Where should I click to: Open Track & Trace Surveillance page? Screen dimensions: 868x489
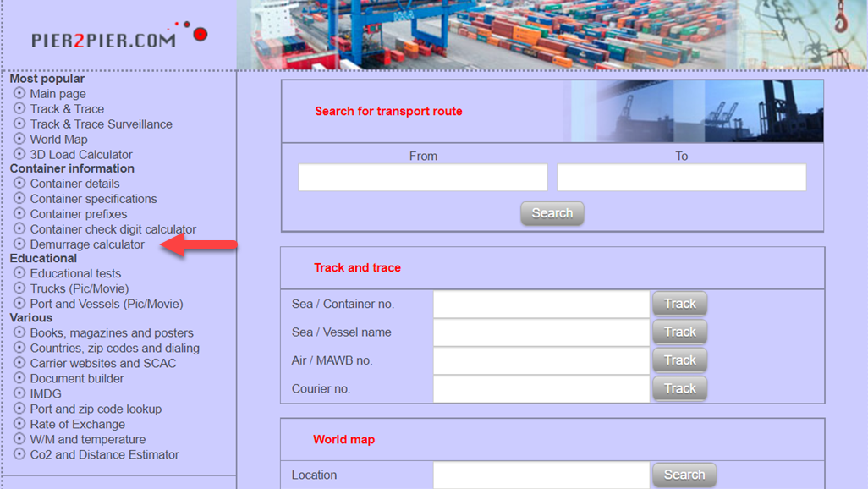tap(101, 124)
